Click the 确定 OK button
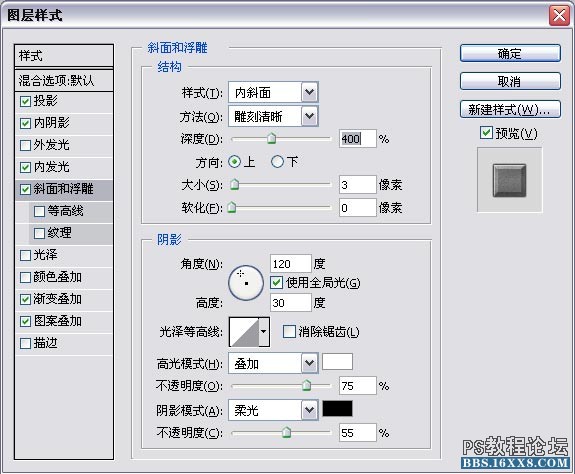This screenshot has width=575, height=474. pos(510,54)
